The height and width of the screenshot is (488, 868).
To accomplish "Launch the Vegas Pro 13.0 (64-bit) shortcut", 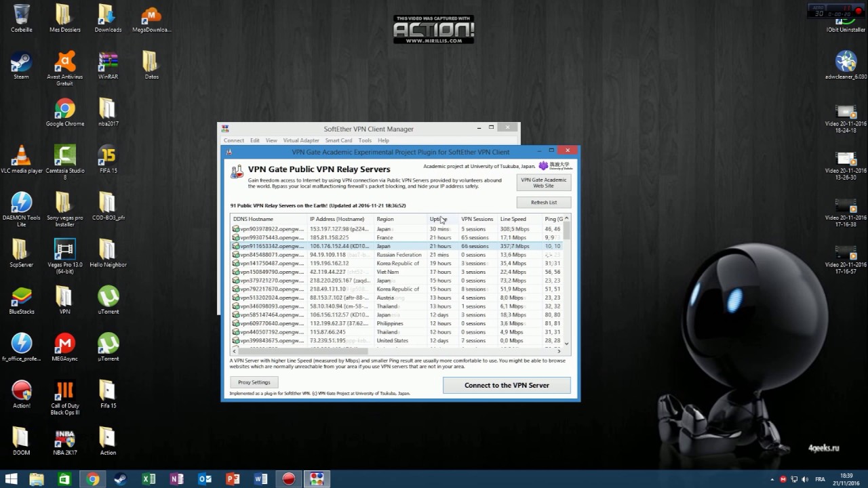I will [x=64, y=256].
